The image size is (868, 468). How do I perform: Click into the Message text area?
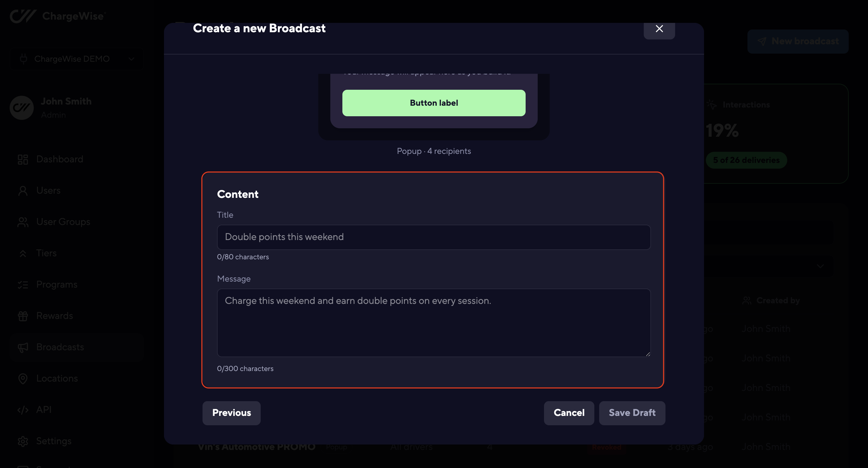coord(434,323)
